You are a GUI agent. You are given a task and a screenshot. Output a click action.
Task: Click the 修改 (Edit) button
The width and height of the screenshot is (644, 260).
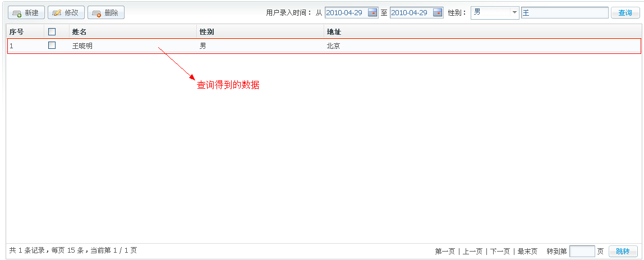point(66,12)
